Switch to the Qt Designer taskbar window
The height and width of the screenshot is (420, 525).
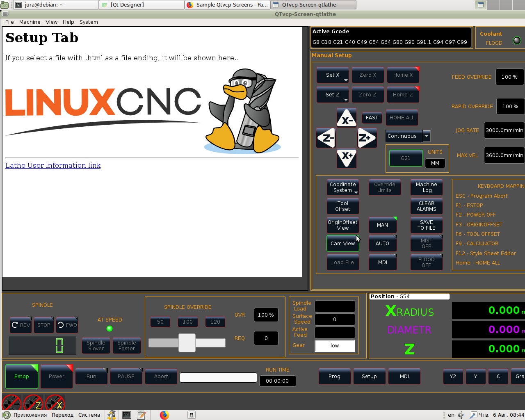[142, 5]
